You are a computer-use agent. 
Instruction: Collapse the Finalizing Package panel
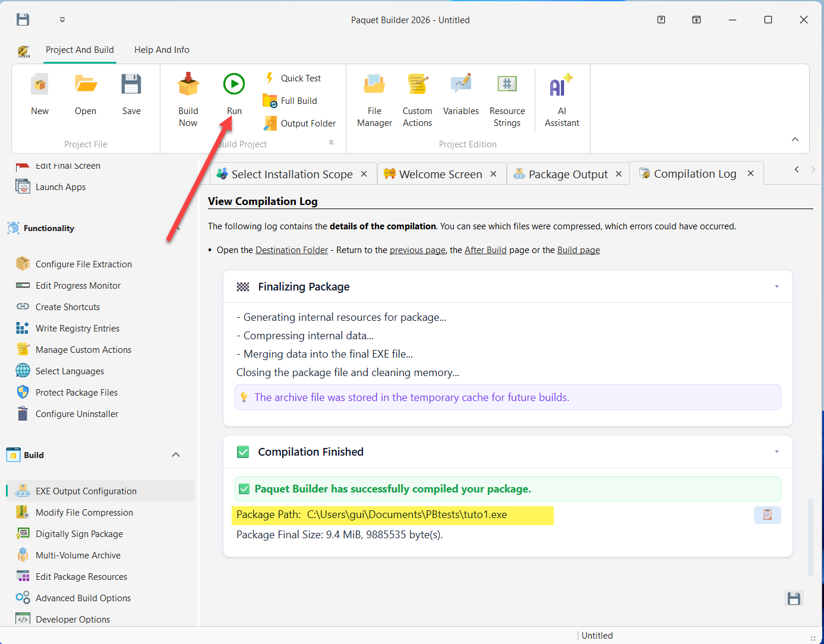776,286
